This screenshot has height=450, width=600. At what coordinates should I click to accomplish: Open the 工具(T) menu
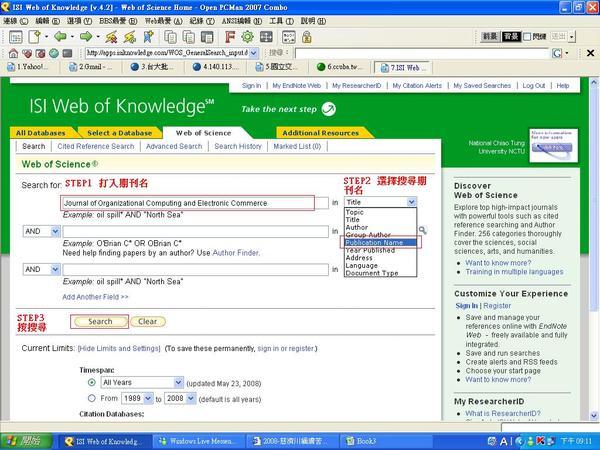[x=281, y=21]
